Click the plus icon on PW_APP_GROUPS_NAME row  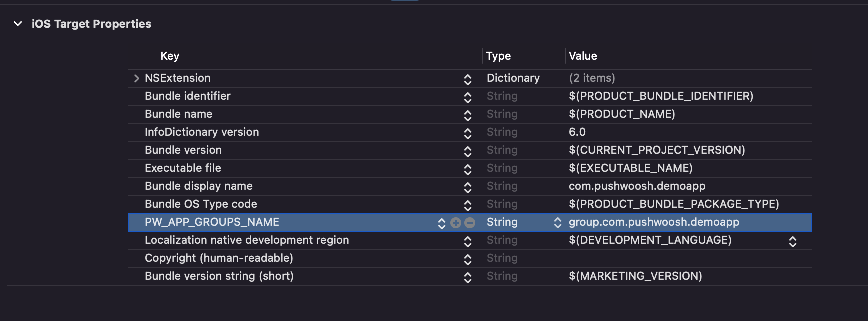coord(455,223)
